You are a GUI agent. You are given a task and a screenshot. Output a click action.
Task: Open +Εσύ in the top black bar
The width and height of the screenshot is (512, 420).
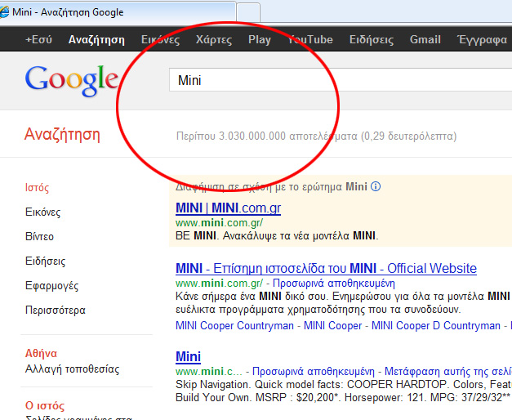(38, 39)
